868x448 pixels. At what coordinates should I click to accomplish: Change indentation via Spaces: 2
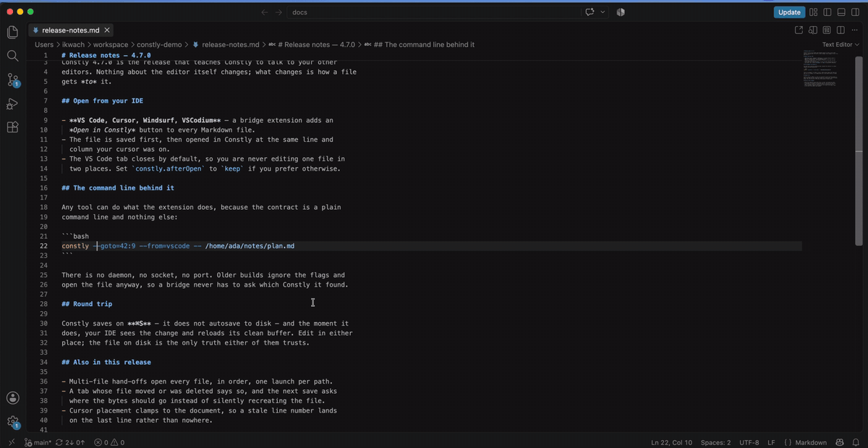pyautogui.click(x=715, y=442)
